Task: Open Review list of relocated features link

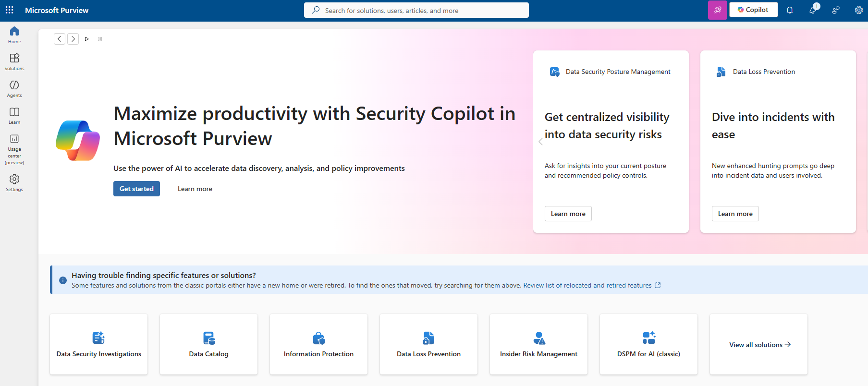Action: click(587, 285)
